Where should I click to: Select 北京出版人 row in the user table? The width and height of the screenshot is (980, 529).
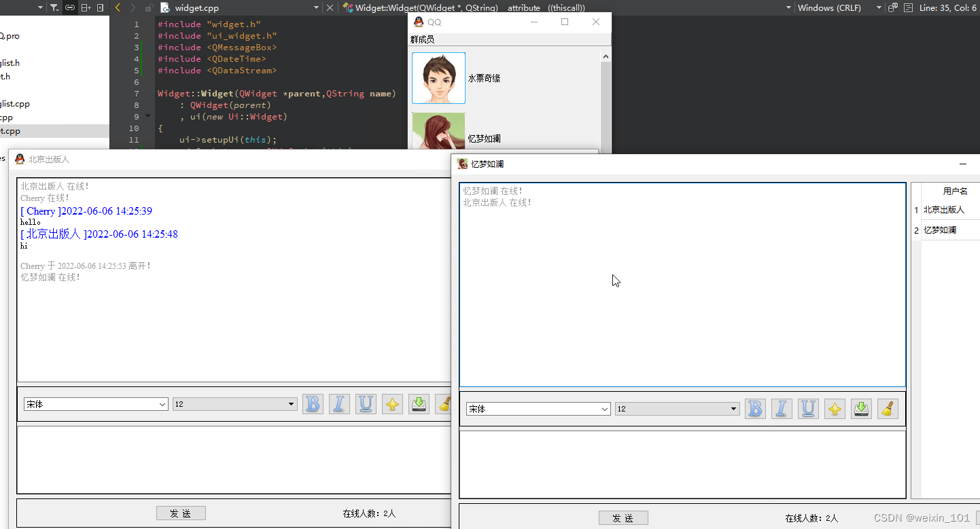pos(950,210)
